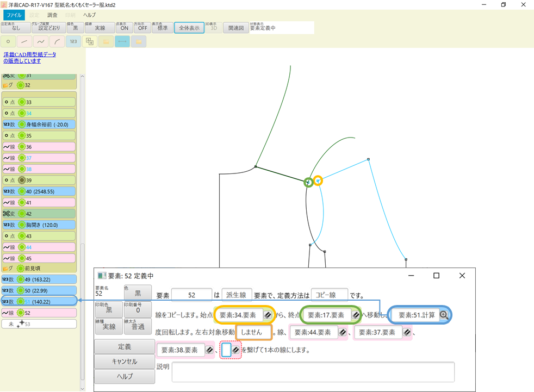Toggle the 点表示 ON setting

pyautogui.click(x=125, y=27)
